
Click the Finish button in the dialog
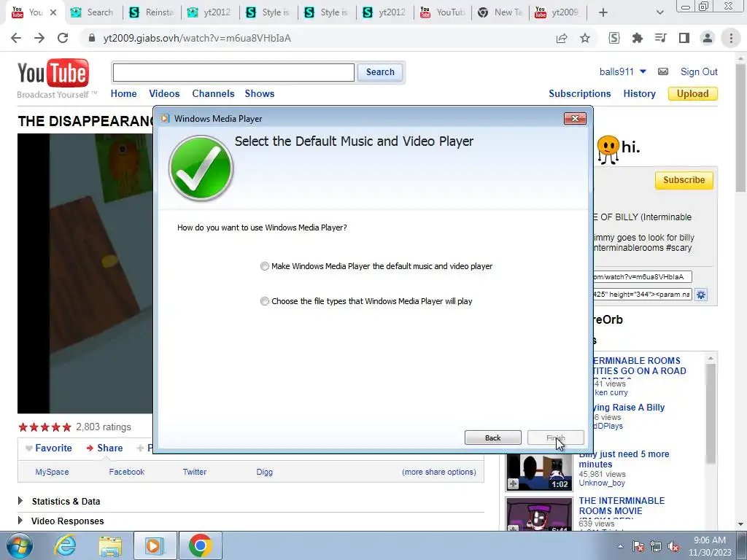click(x=555, y=437)
